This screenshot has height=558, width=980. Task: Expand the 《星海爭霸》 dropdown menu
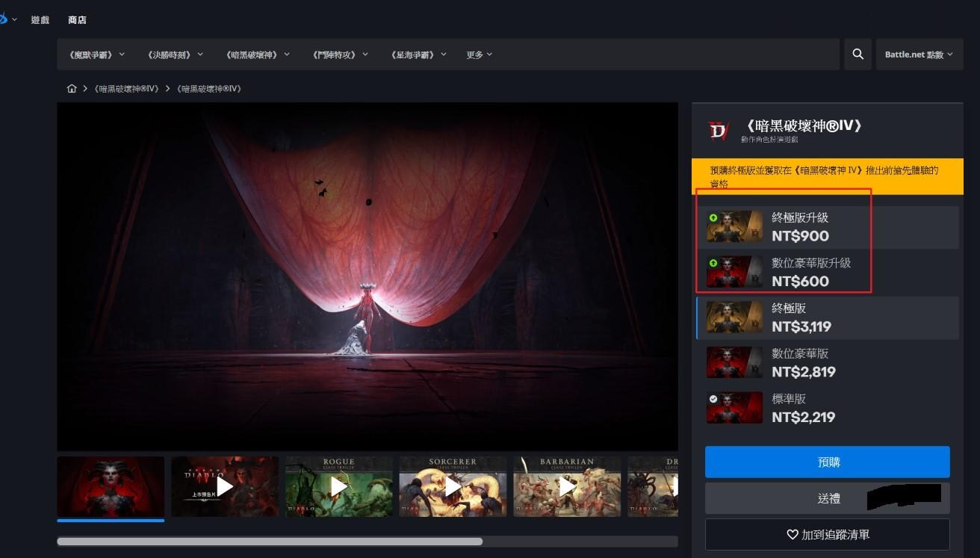click(418, 55)
